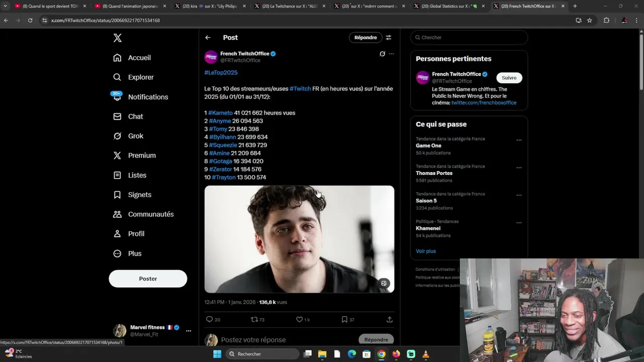
Task: Open Game One trend
Action: 429,146
